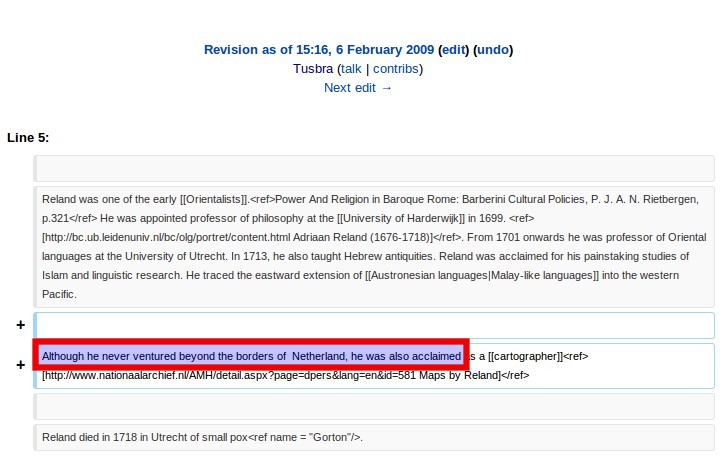Click the 'edit' link beside the revision date
This screenshot has width=723, height=456.
(453, 49)
